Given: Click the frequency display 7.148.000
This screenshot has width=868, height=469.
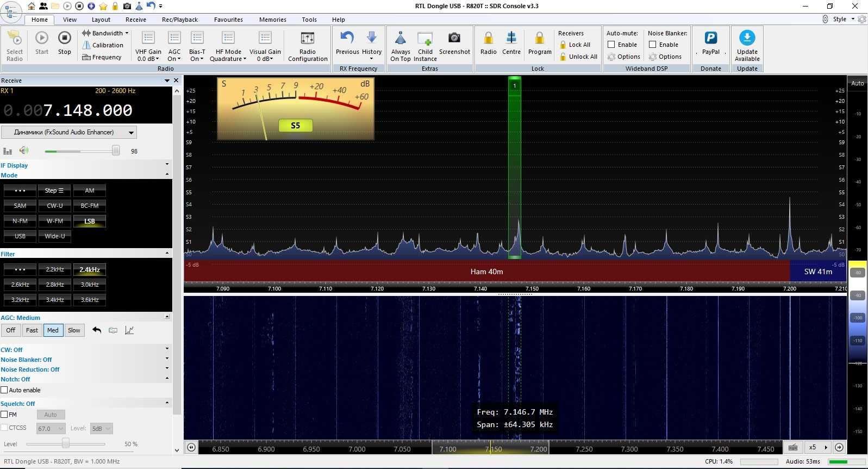Looking at the screenshot, I should tap(68, 110).
